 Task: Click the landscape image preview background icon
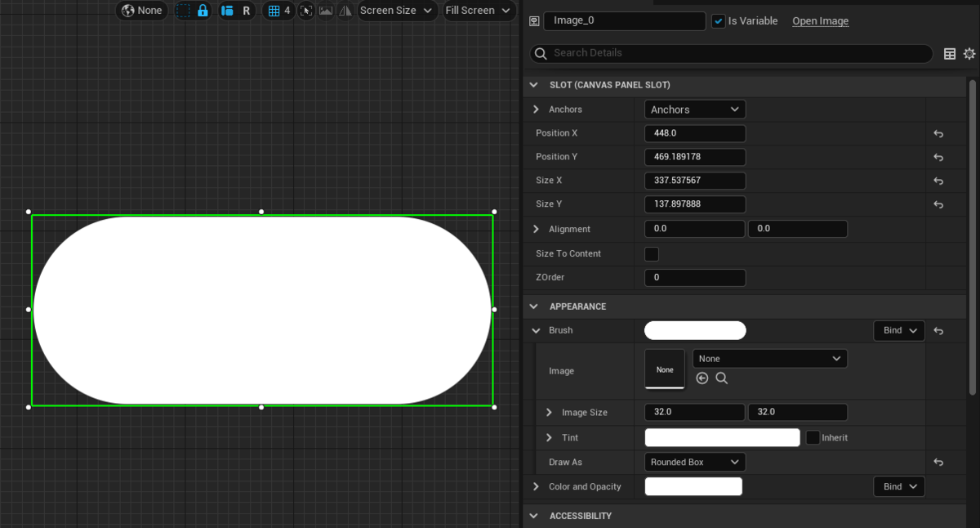pyautogui.click(x=326, y=11)
